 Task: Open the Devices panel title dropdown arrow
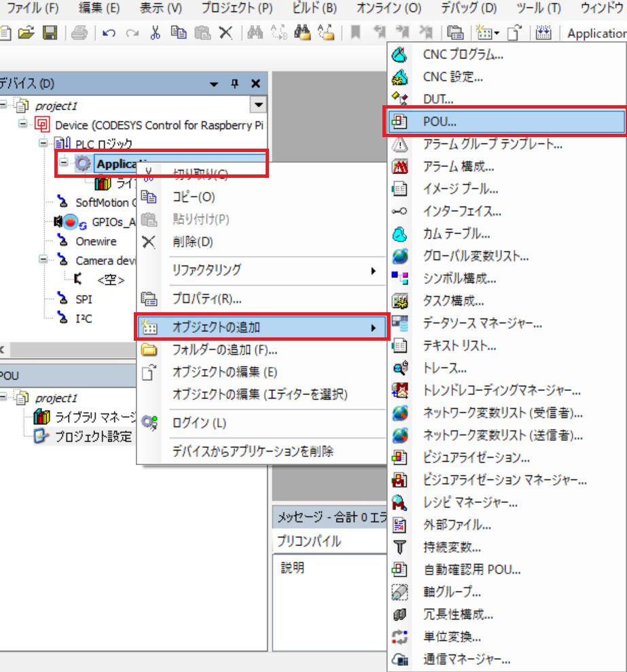(215, 83)
